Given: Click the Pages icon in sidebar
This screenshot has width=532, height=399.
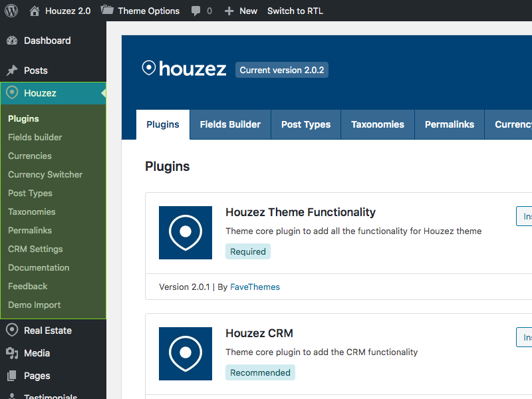Looking at the screenshot, I should (12, 376).
